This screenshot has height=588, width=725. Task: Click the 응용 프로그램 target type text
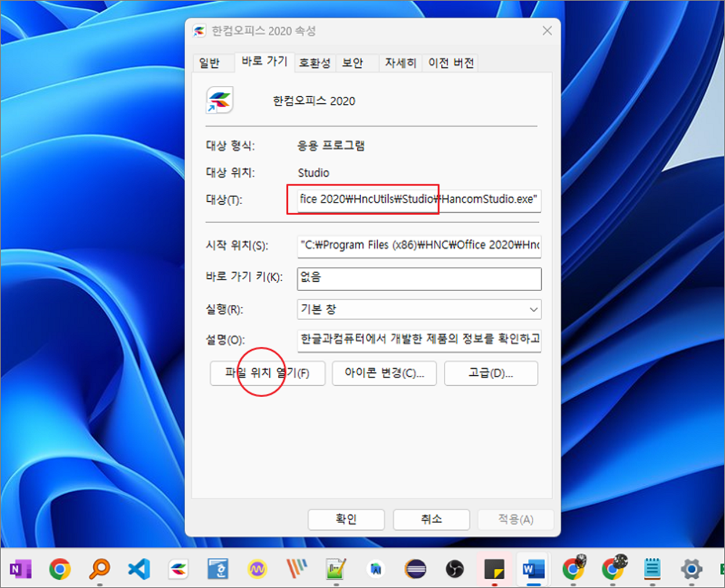click(331, 146)
